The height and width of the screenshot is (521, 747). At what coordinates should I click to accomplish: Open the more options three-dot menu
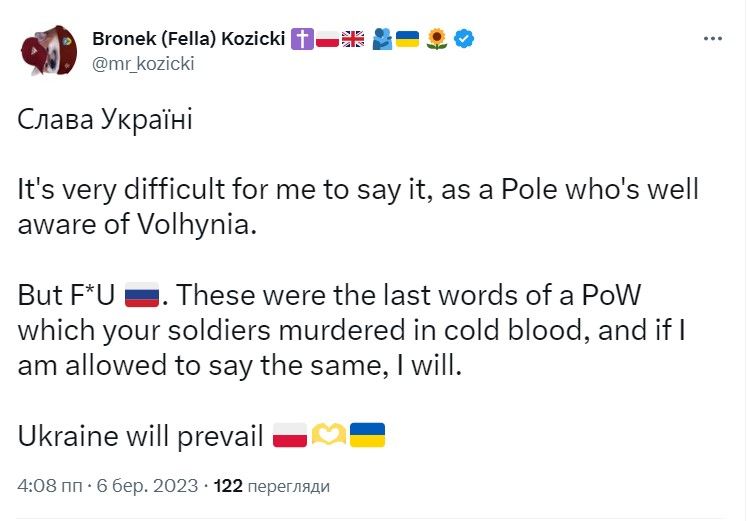[x=712, y=39]
